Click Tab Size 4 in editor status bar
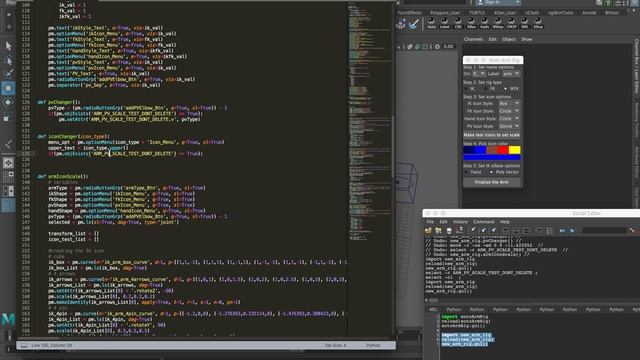The width and height of the screenshot is (640, 360). (335, 345)
